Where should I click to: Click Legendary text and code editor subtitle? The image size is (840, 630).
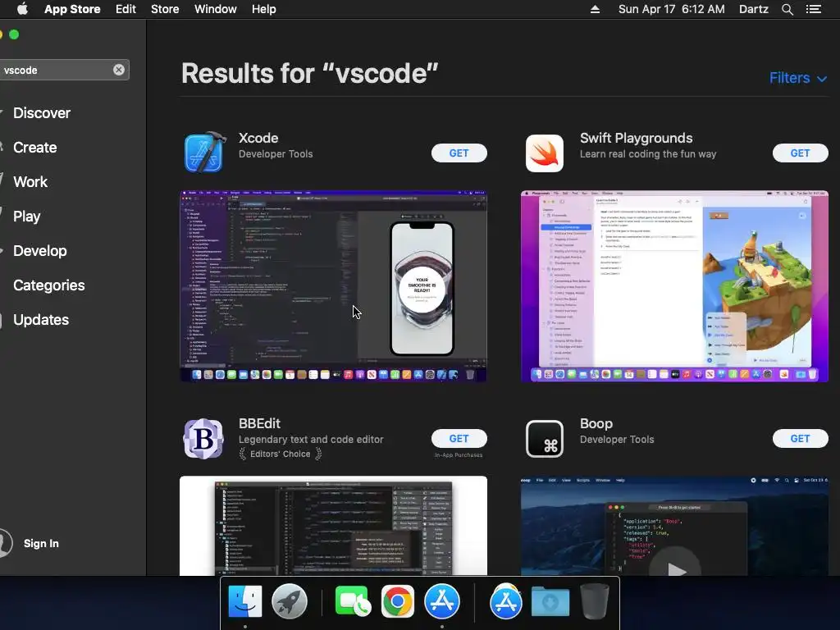point(311,440)
